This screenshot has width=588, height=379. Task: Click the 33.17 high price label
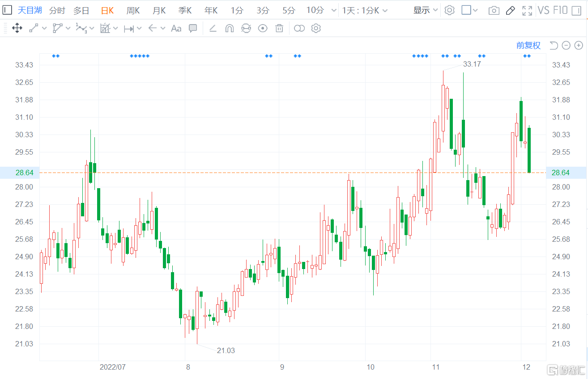tap(472, 64)
